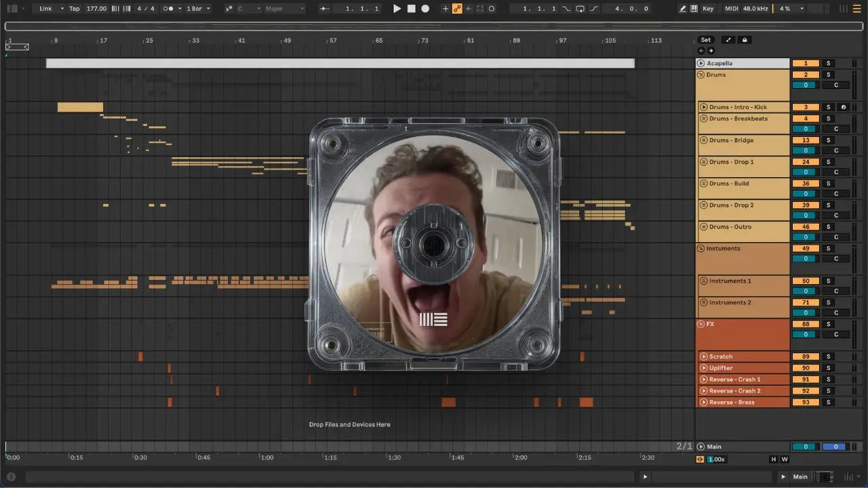Toggle the Key map mode switch

click(708, 9)
